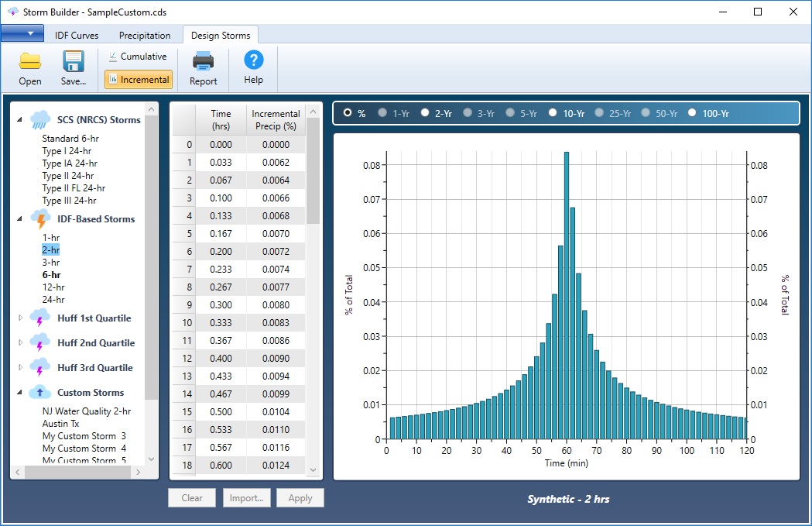812x526 pixels.
Task: Expand the Huff 1st Quartile group
Action: click(21, 318)
